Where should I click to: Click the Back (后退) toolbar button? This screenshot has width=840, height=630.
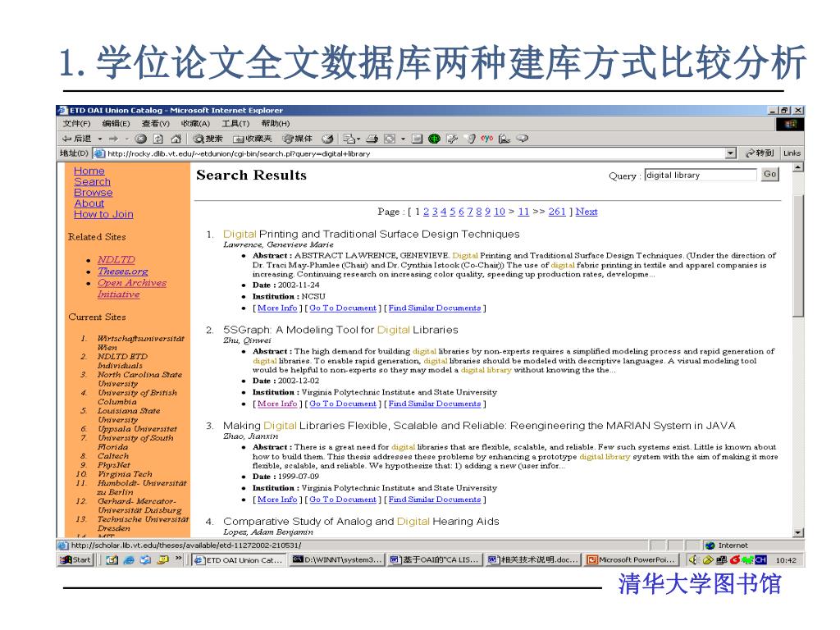coord(76,139)
